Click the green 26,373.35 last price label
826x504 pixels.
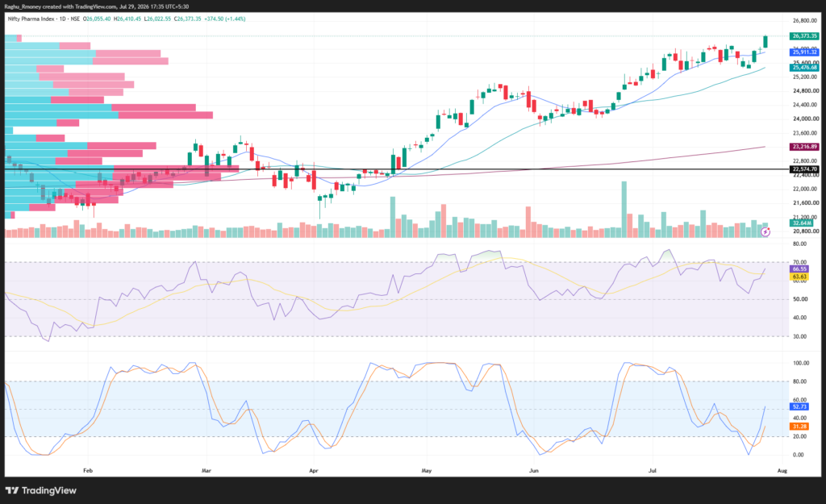804,35
